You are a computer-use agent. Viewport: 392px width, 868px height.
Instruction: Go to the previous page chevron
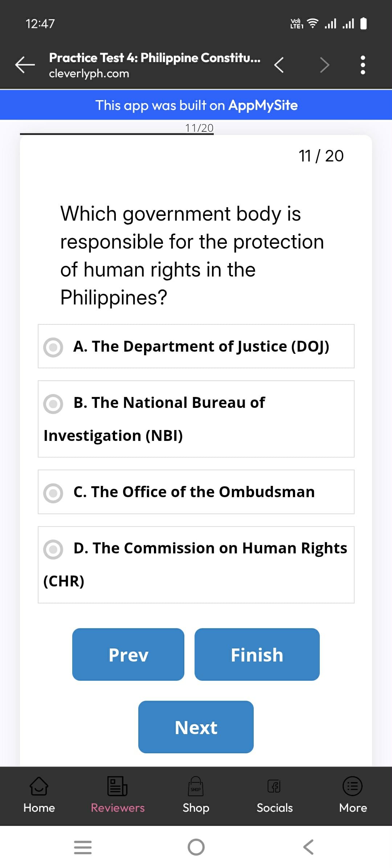click(x=279, y=65)
